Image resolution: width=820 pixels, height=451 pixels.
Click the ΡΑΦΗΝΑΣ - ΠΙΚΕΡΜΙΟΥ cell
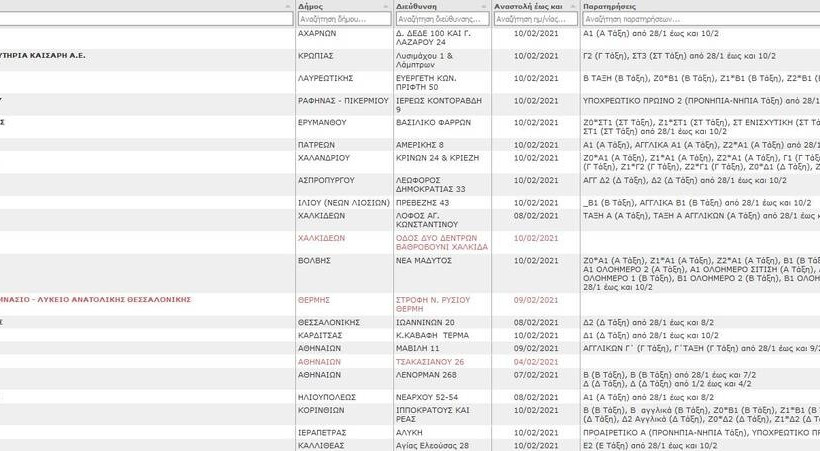point(340,100)
